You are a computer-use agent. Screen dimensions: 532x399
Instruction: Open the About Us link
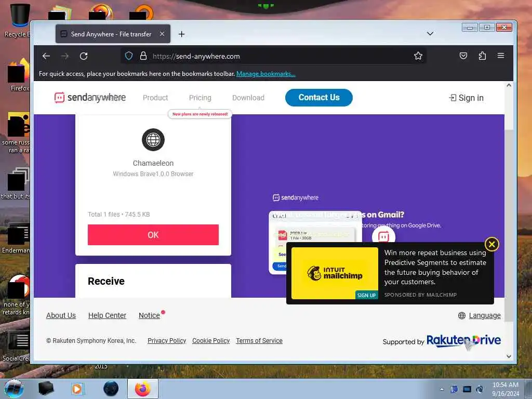pos(61,315)
